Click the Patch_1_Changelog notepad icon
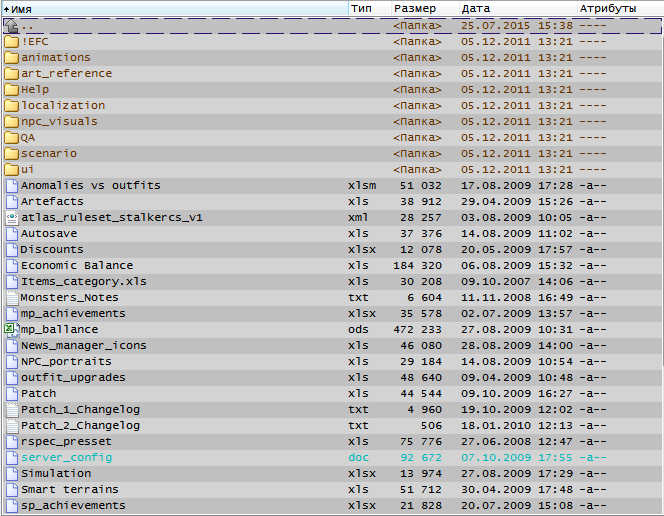Image resolution: width=664 pixels, height=516 pixels. 12,410
